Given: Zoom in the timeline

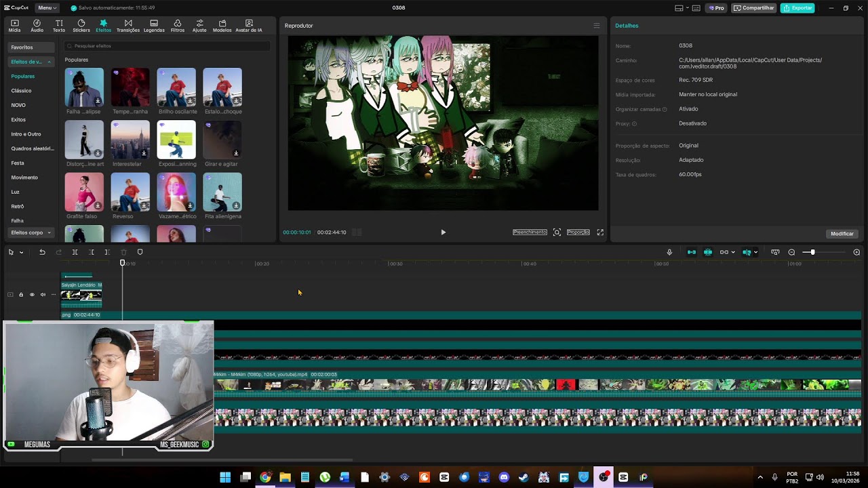Looking at the screenshot, I should 856,252.
